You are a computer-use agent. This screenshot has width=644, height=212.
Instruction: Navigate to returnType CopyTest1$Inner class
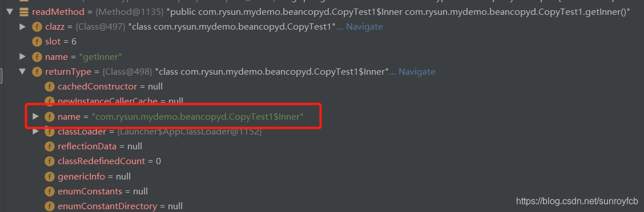click(417, 72)
